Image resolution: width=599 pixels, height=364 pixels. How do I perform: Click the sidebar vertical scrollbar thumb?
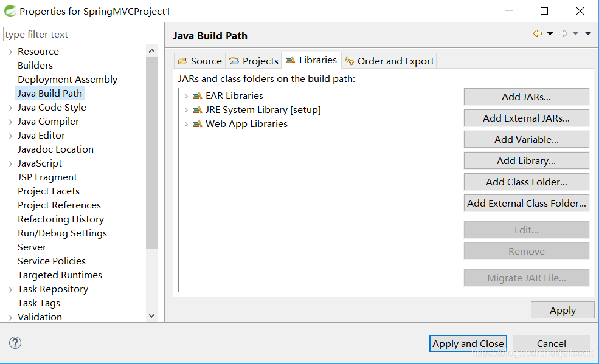click(151, 153)
